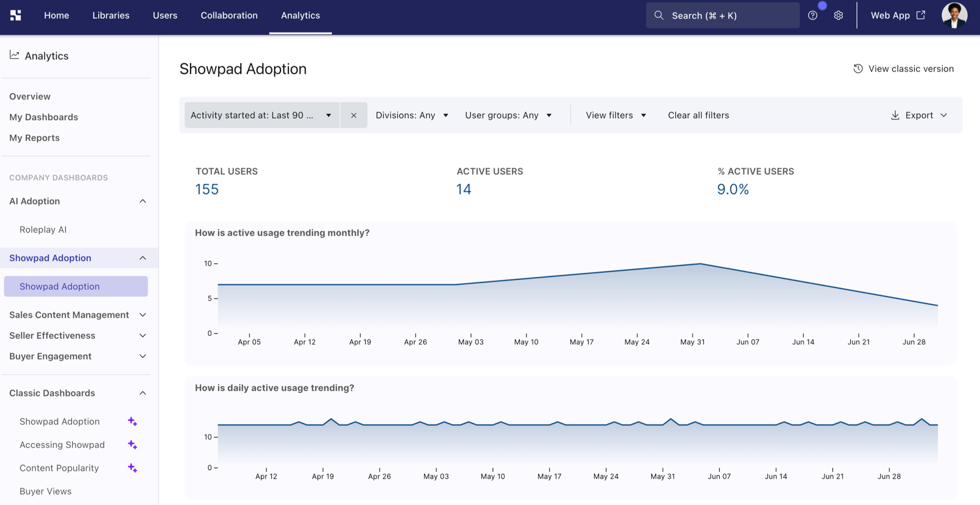Viewport: 980px width, 505px height.
Task: Click the view classic version clock icon
Action: pyautogui.click(x=858, y=69)
